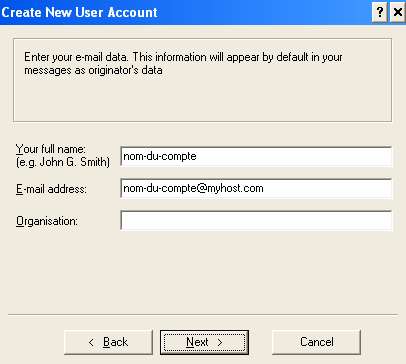Screen dimensions: 406x364
Task: Click into the empty Organisation field
Action: click(x=256, y=221)
